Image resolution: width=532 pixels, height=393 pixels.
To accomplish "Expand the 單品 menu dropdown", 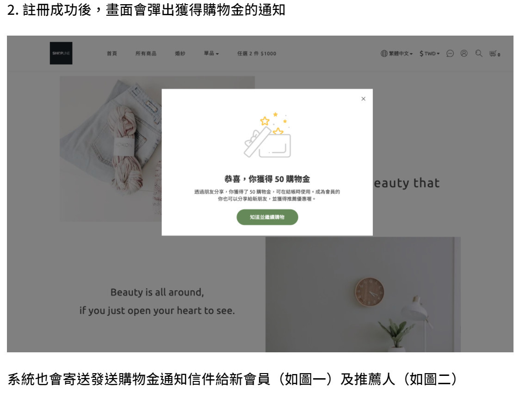I will [211, 53].
